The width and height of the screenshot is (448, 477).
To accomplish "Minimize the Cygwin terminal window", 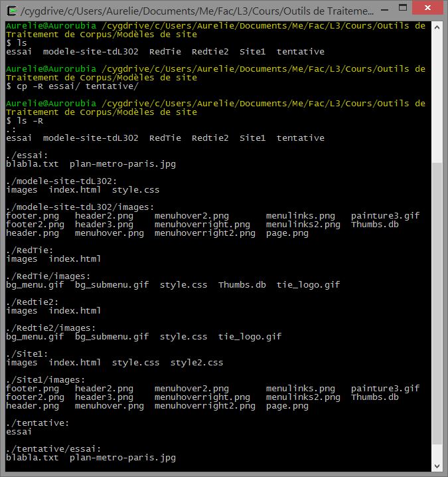I will [385, 10].
